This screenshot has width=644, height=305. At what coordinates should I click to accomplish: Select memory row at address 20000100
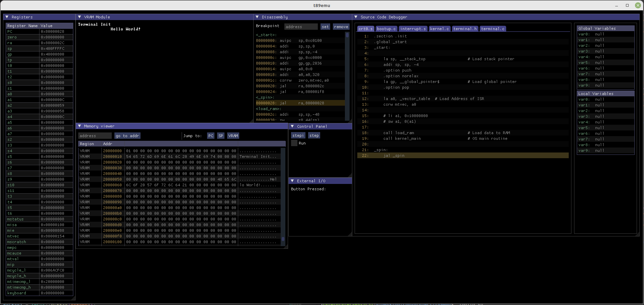pyautogui.click(x=180, y=242)
